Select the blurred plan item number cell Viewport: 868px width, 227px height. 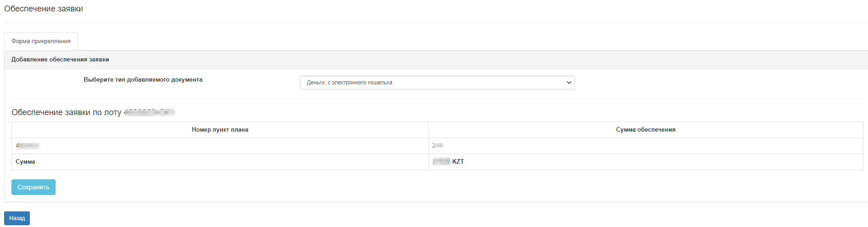pos(28,146)
